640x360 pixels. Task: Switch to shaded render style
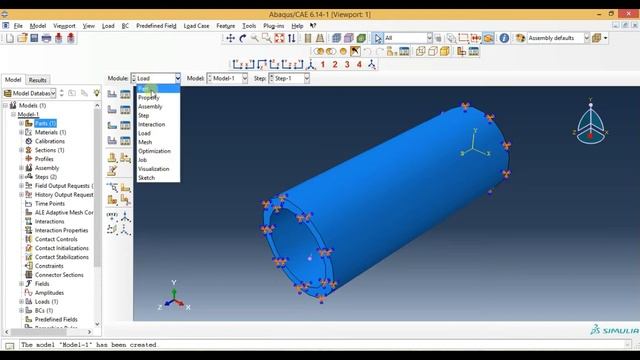(361, 38)
